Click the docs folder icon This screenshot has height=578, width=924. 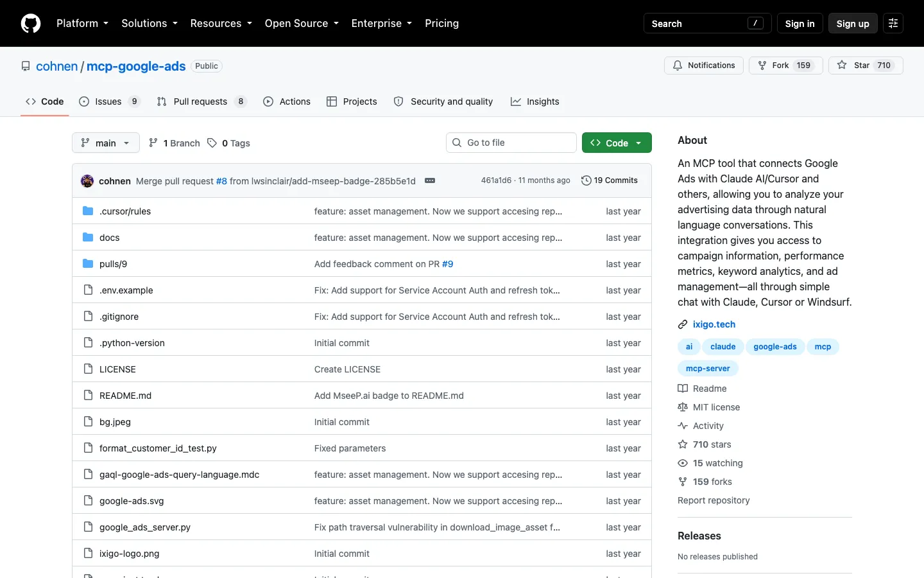[88, 238]
